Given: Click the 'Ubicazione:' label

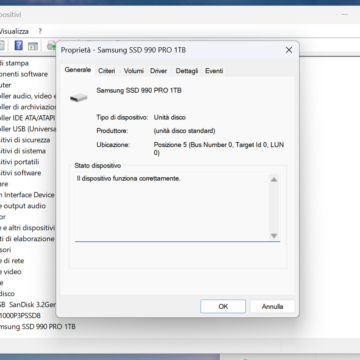Looking at the screenshot, I should pyautogui.click(x=113, y=145).
